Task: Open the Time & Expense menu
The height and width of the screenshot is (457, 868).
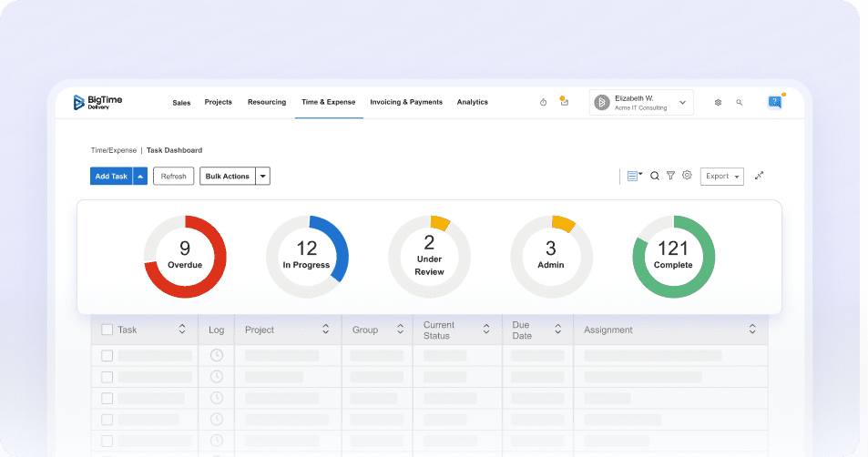Action: (328, 102)
